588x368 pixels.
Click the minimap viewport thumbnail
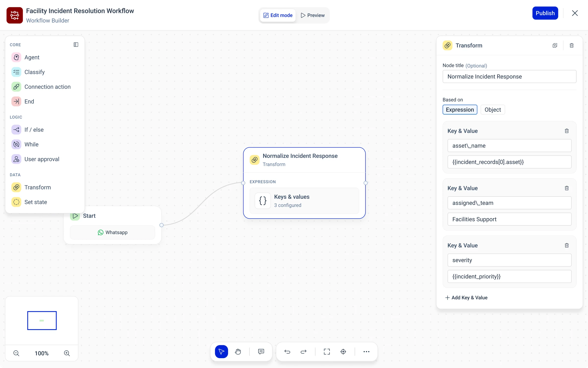[x=42, y=320]
